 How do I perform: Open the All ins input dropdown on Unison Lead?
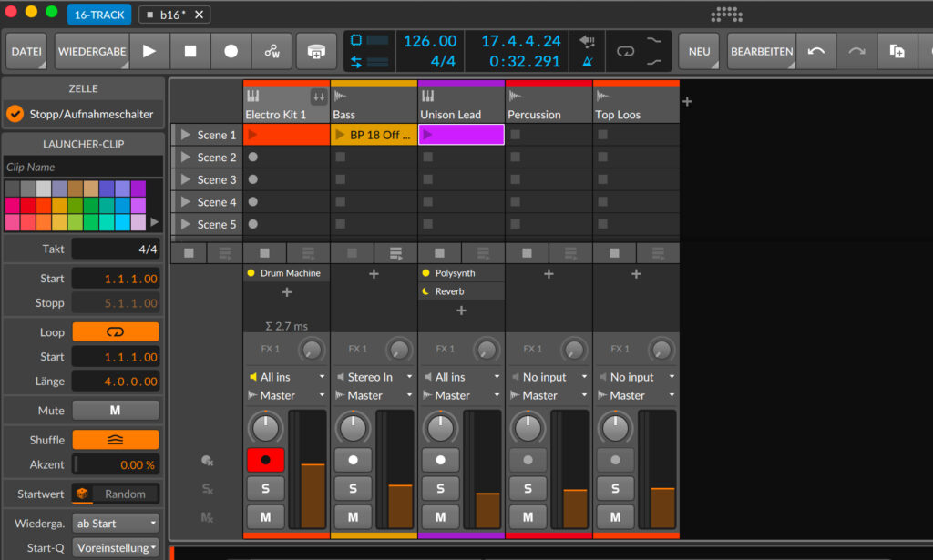[x=462, y=377]
